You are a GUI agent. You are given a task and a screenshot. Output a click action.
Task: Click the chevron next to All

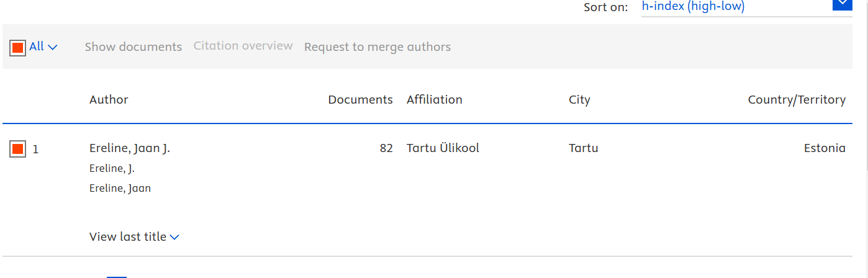[53, 47]
